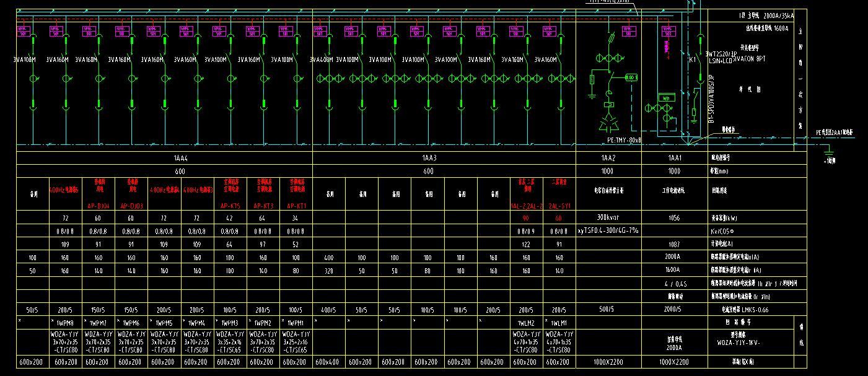The width and height of the screenshot is (868, 376).
Task: Click the SIVACON 8PT switchgear model text
Action: [x=748, y=60]
